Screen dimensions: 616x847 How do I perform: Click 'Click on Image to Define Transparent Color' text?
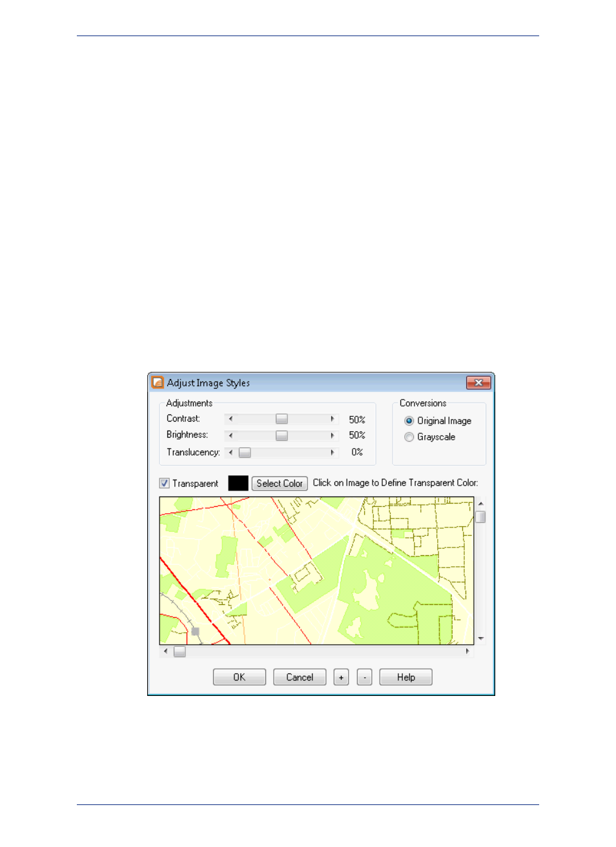point(396,483)
